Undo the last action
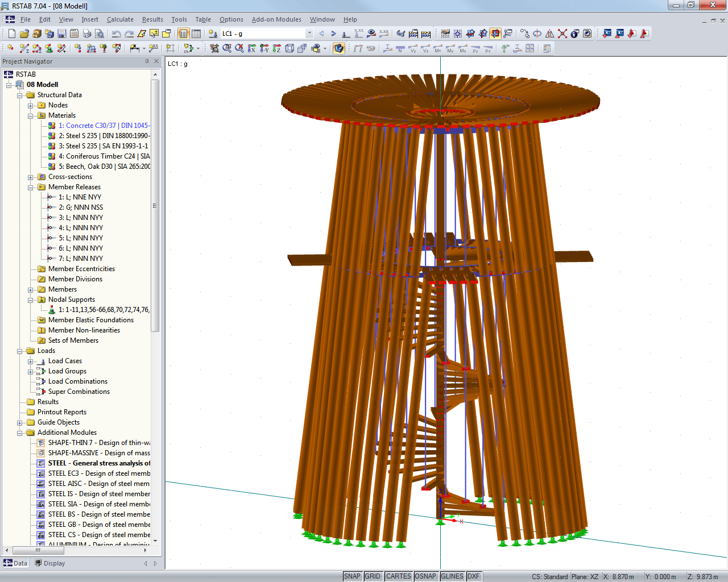The height and width of the screenshot is (582, 728). coord(115,34)
